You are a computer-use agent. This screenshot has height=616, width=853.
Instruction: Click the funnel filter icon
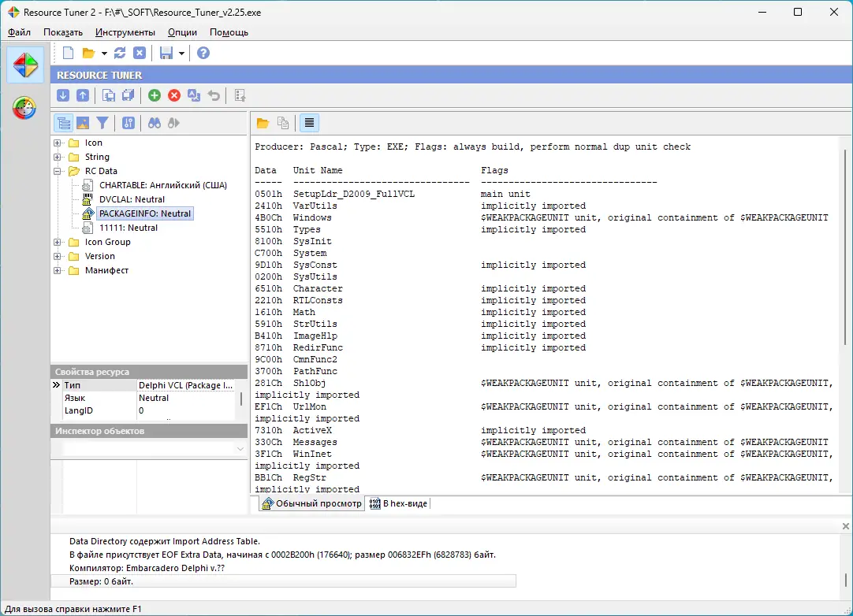(102, 123)
